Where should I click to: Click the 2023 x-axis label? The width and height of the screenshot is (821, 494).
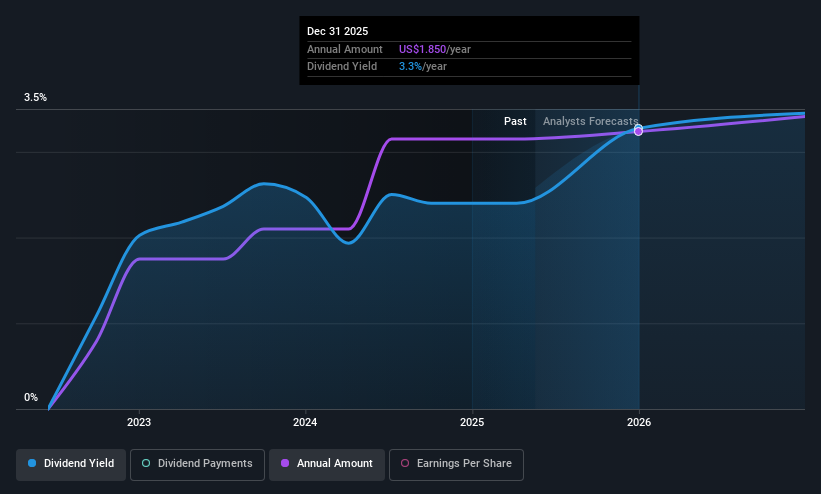pos(139,422)
